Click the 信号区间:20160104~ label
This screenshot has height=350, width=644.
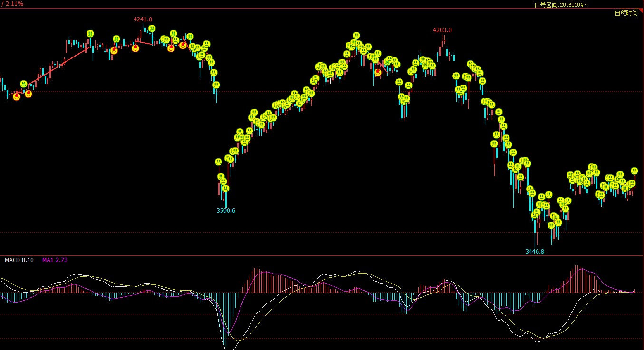(561, 5)
